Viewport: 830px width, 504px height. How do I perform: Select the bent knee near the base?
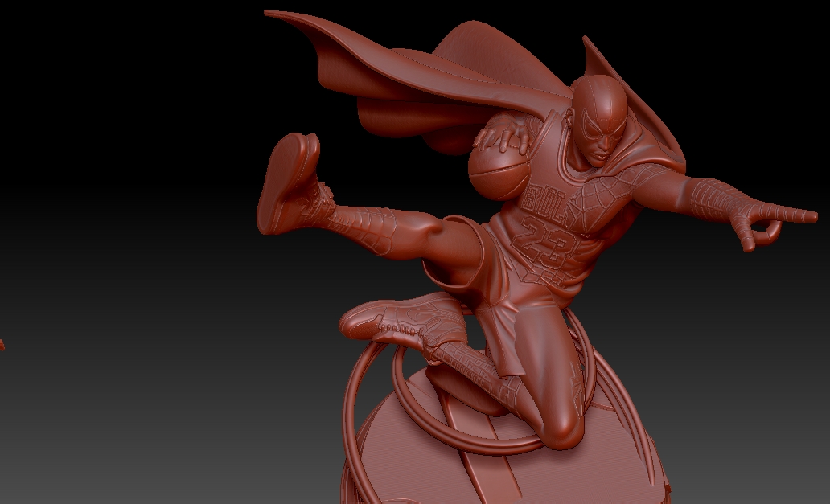point(561,428)
